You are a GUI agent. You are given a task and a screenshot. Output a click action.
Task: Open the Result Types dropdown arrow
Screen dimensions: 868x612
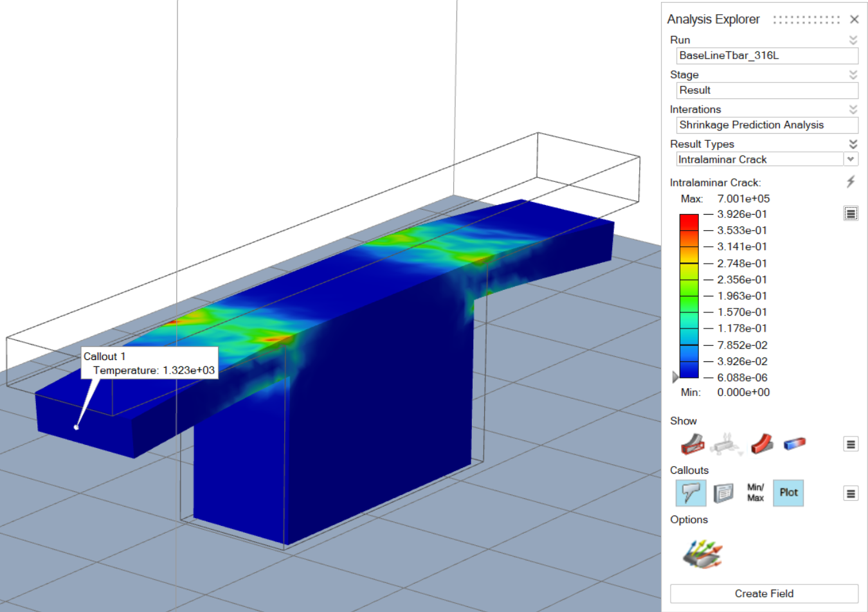click(851, 159)
